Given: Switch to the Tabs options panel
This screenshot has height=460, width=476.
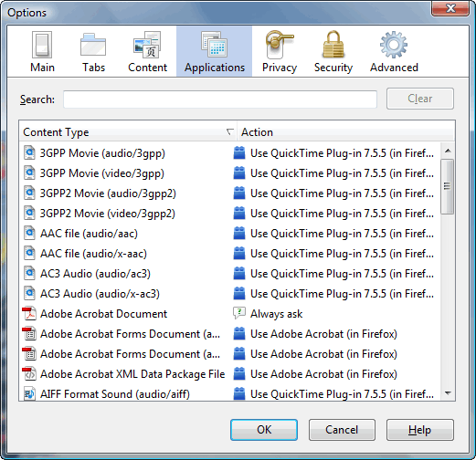Looking at the screenshot, I should point(93,52).
